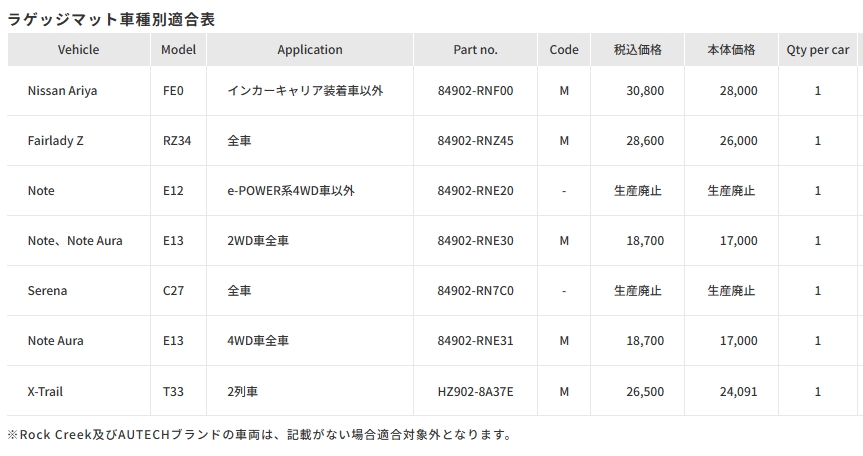This screenshot has height=456, width=863.
Task: Click part number 84902-RNE20
Action: (476, 191)
